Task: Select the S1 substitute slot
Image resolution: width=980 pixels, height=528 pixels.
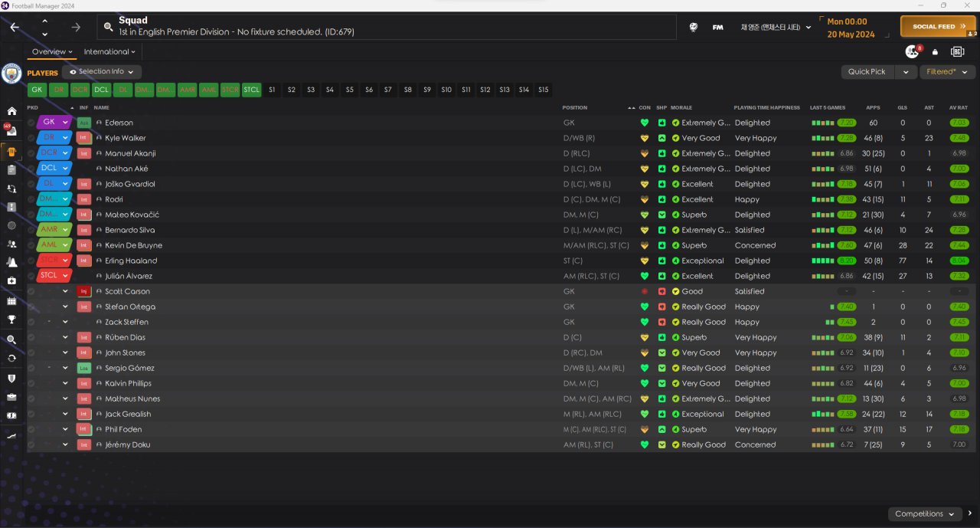Action: point(272,90)
